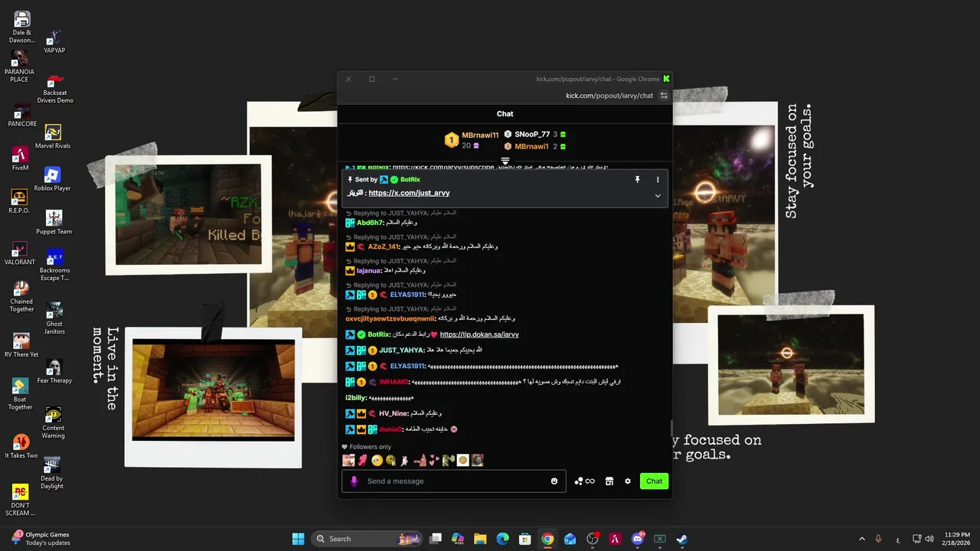Open Dead by Daylight desktop shortcut
The height and width of the screenshot is (551, 980).
[52, 474]
